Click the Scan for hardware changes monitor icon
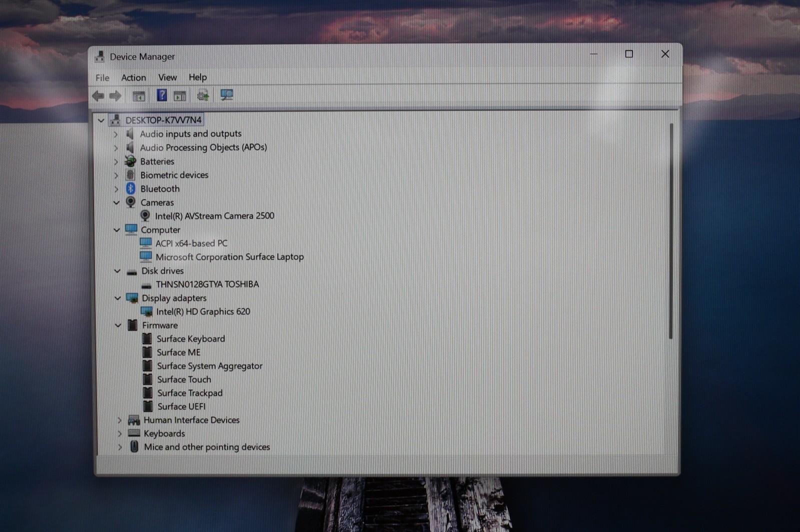This screenshot has width=800, height=532. tap(227, 95)
